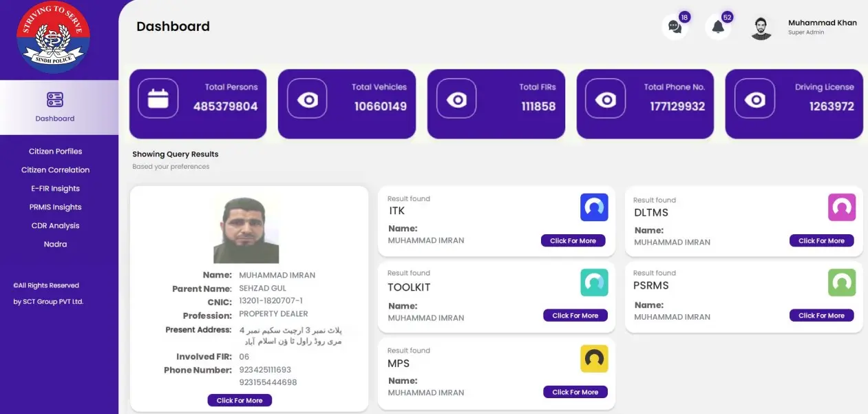
Task: Click the pink DLTMS result icon
Action: 841,207
